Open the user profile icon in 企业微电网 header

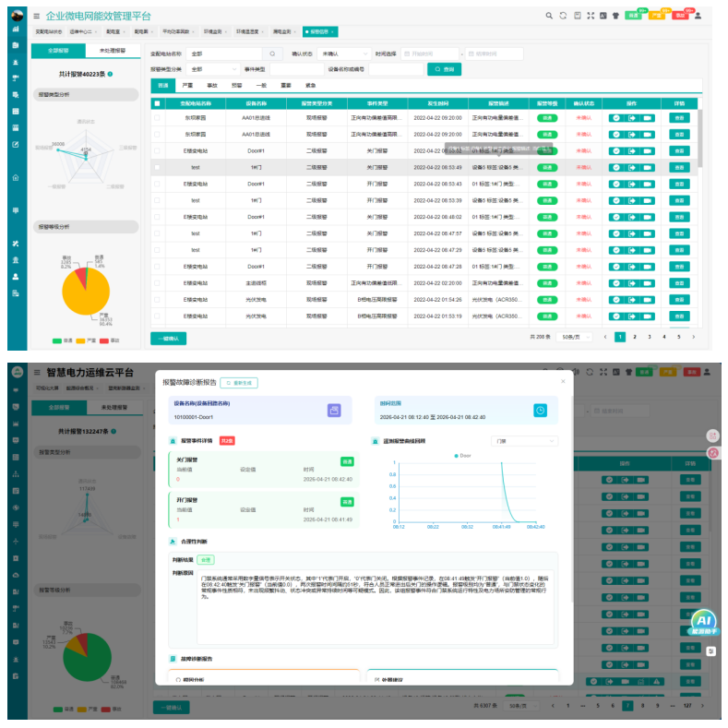pyautogui.click(x=698, y=16)
